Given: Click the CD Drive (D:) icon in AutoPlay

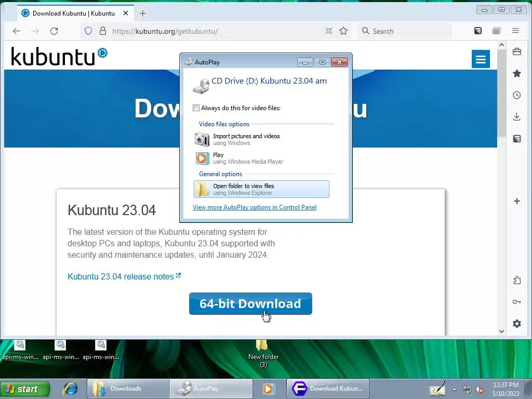Looking at the screenshot, I should coord(201,86).
